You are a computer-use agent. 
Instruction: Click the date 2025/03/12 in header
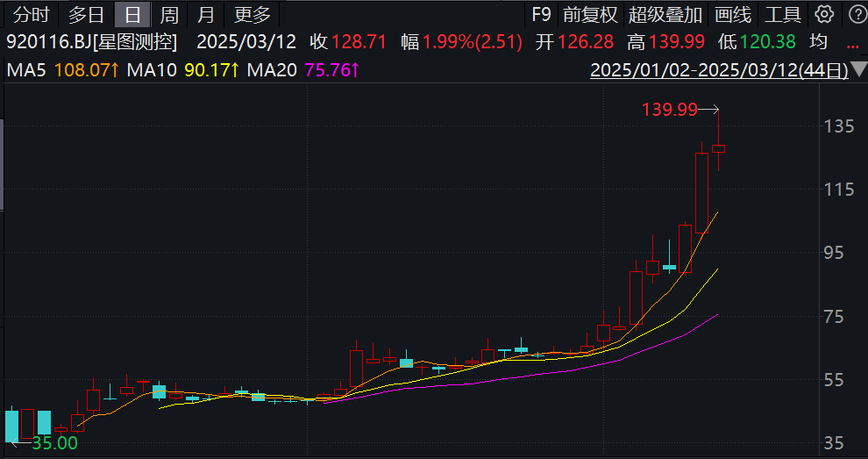[x=246, y=41]
